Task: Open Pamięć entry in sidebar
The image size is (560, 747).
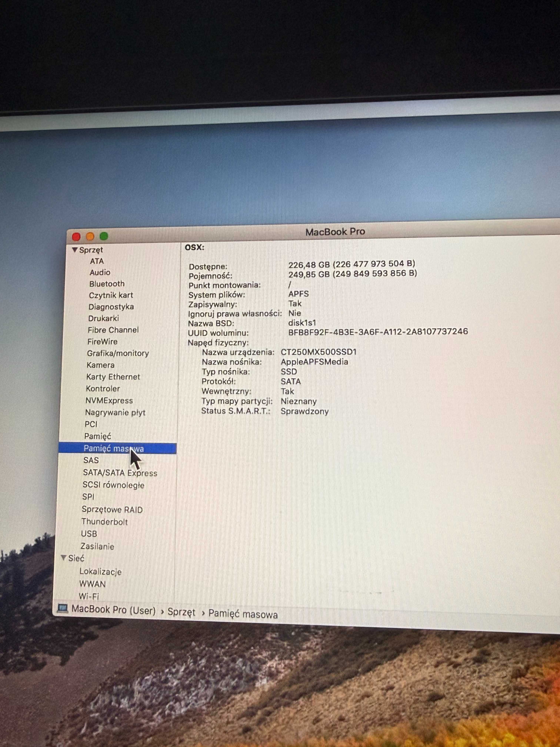Action: 97,436
